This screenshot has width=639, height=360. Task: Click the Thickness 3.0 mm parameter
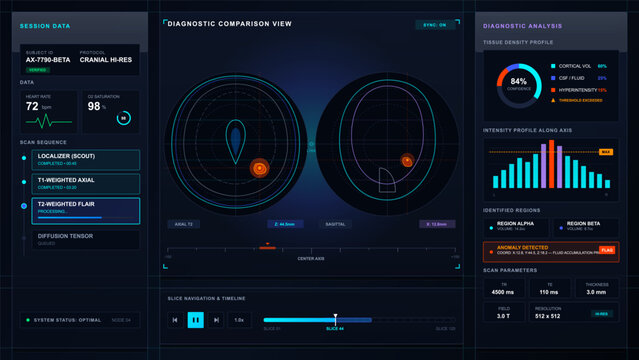[x=597, y=288]
